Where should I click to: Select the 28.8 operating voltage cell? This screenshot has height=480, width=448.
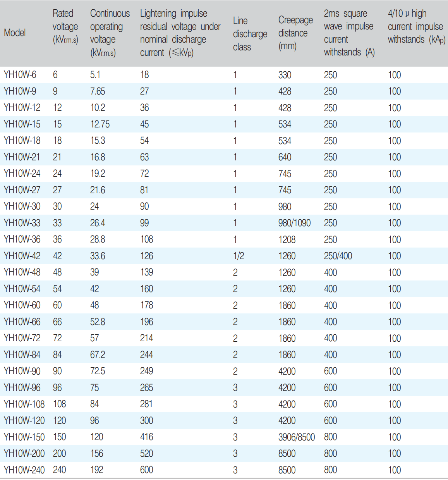coord(98,239)
